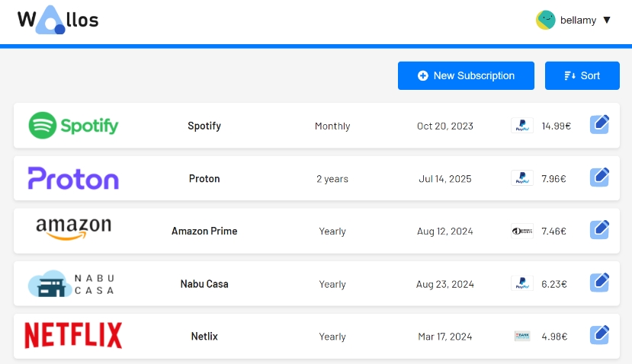Image resolution: width=632 pixels, height=364 pixels.
Task: Click bank payment icon on Netflix row
Action: (521, 336)
